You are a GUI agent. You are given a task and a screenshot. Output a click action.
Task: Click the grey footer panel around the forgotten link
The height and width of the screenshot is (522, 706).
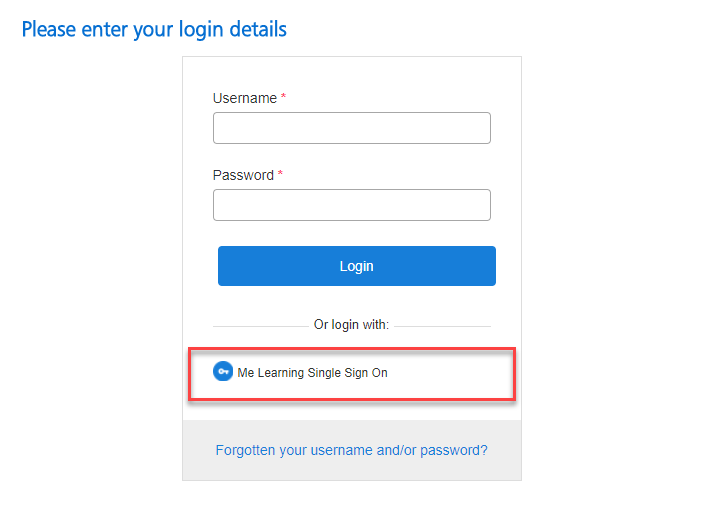click(352, 450)
